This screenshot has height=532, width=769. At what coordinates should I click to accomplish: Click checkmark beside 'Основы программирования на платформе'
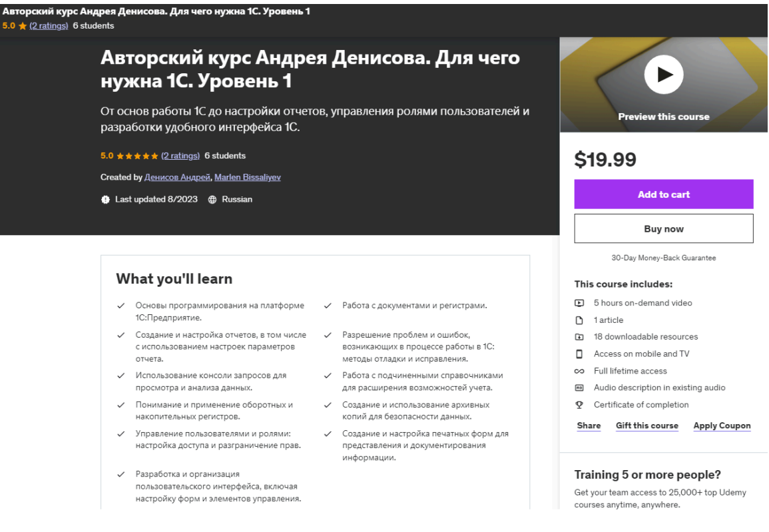click(121, 306)
